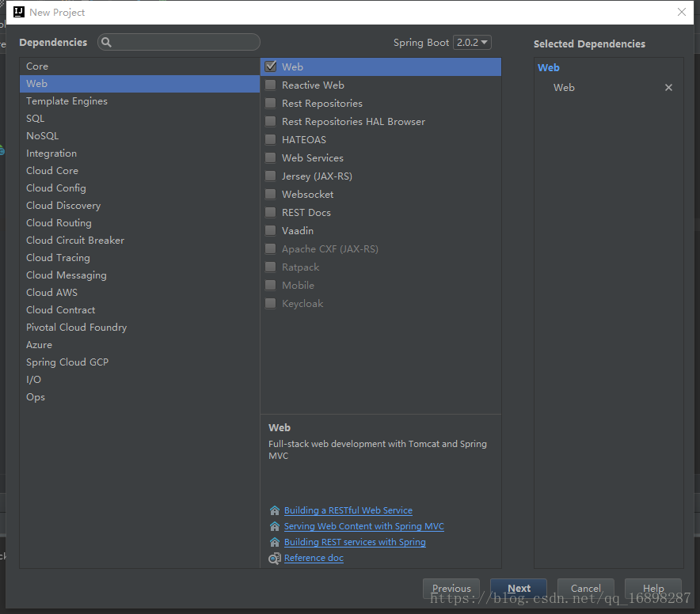Check the Web Services checkbox
The height and width of the screenshot is (614, 700).
click(271, 157)
